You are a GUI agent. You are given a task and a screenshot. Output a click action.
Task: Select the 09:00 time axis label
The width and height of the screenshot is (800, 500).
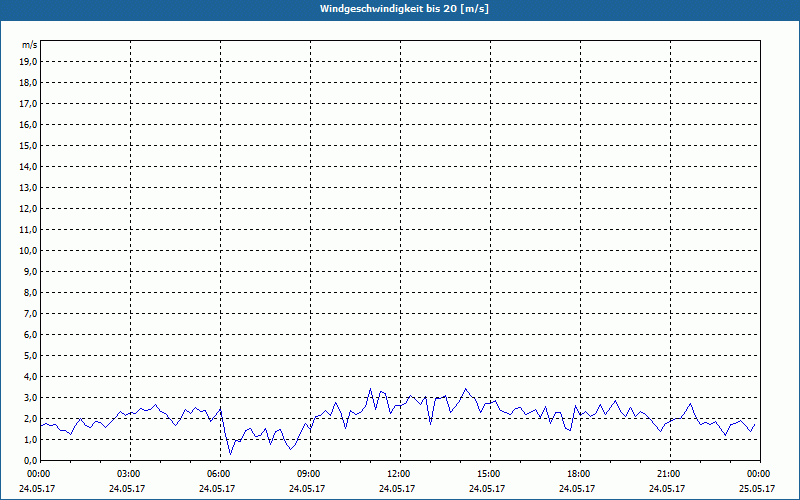(x=309, y=474)
